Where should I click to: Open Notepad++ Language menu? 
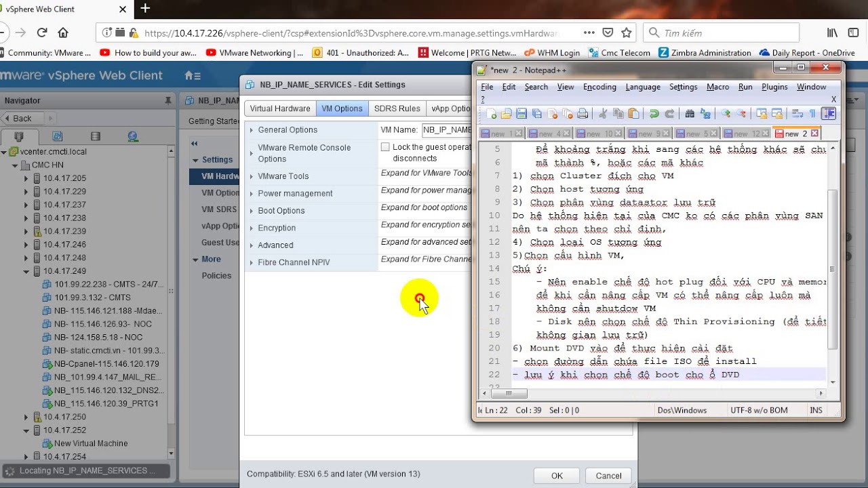click(643, 87)
